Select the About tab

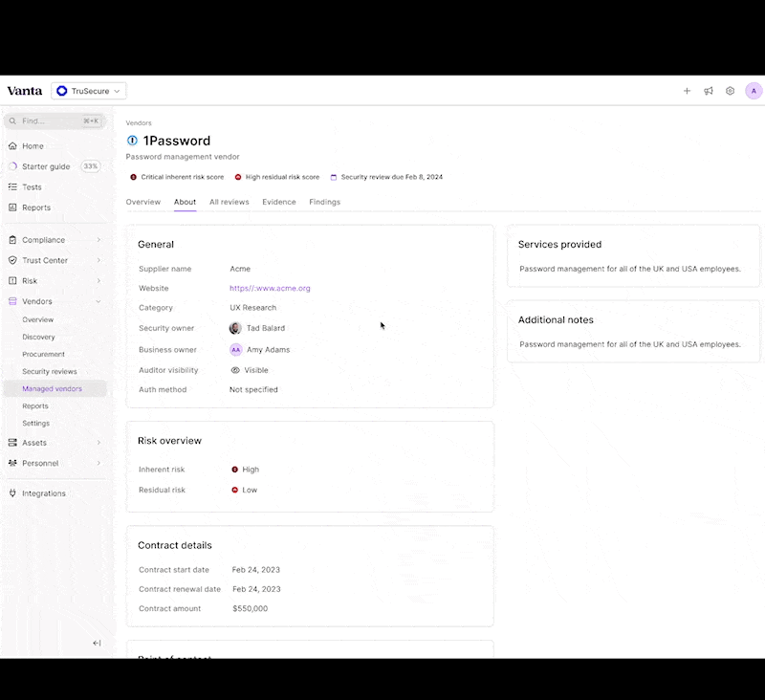(185, 202)
